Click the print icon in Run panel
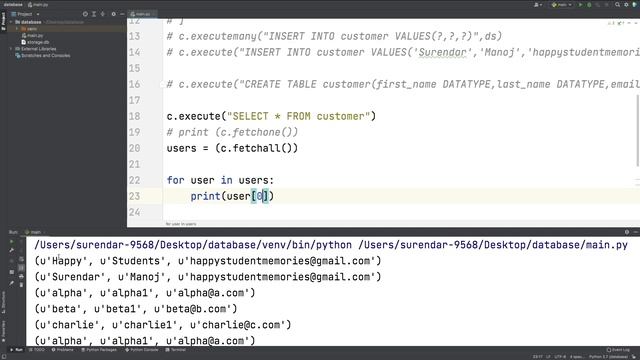This screenshot has width=640, height=360. tap(21, 276)
